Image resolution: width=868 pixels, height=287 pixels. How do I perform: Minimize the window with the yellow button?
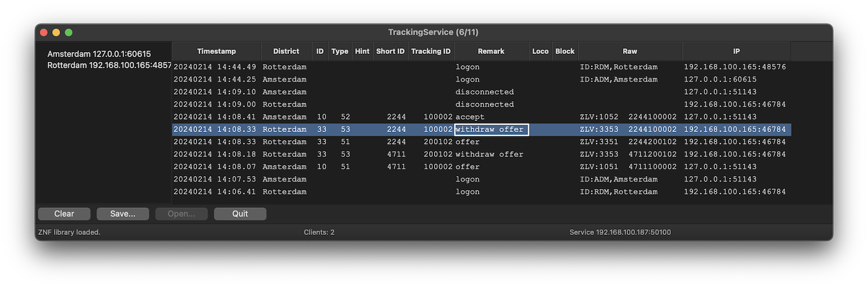tap(56, 32)
